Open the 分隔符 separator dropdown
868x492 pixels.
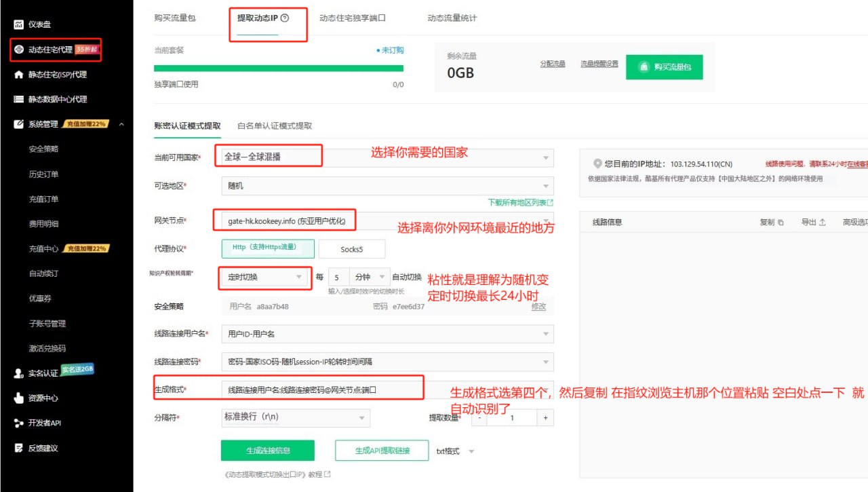(x=295, y=418)
